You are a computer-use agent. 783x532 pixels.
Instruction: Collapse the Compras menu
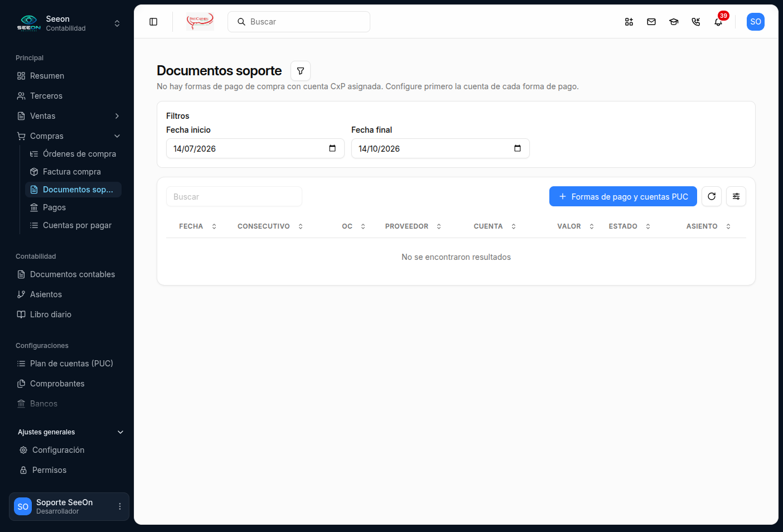[x=69, y=136]
